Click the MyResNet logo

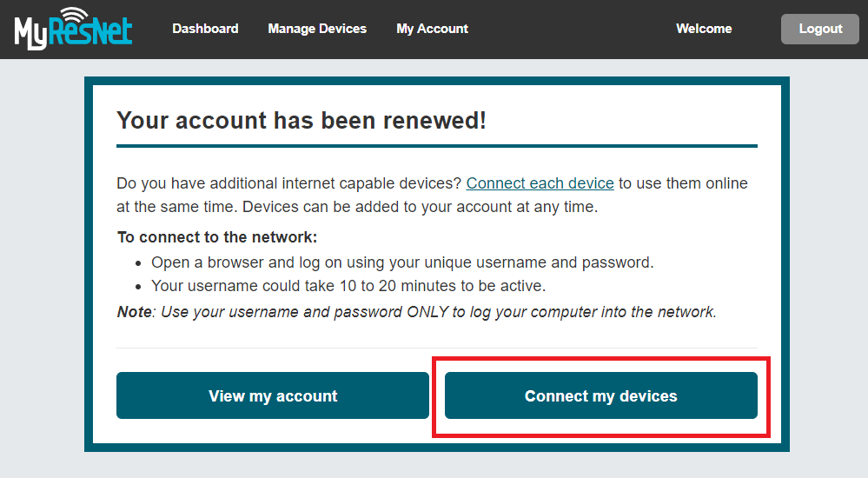click(x=73, y=29)
